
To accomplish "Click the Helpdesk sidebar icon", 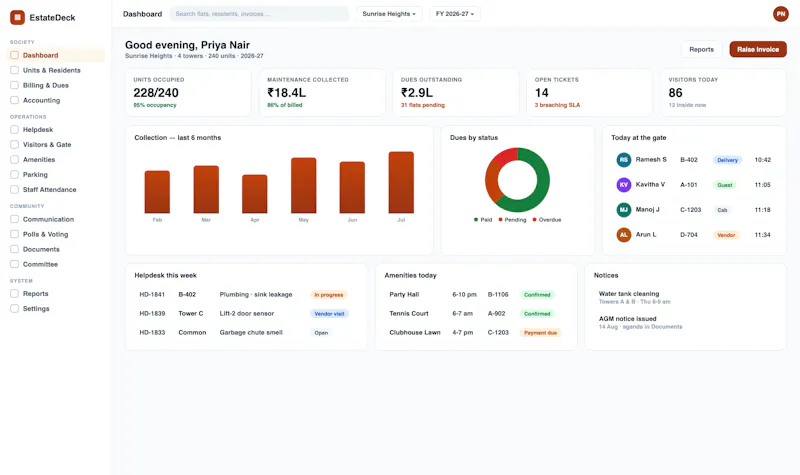I will (x=14, y=130).
